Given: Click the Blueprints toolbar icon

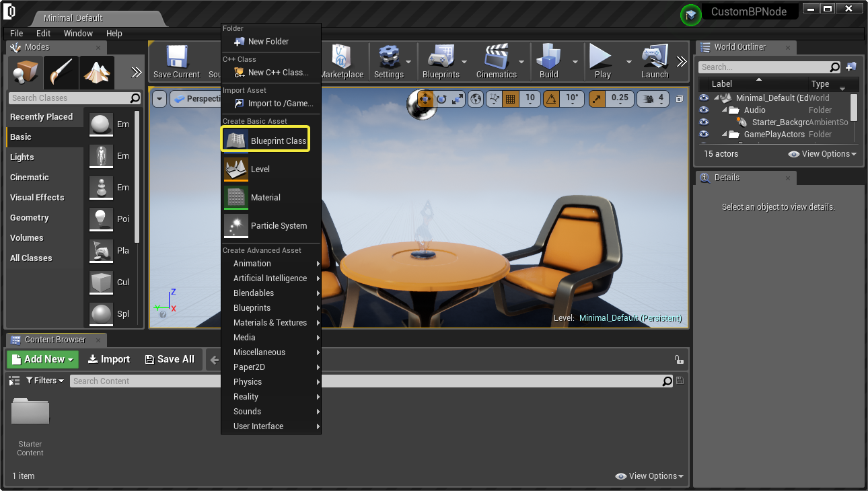Looking at the screenshot, I should pyautogui.click(x=441, y=58).
